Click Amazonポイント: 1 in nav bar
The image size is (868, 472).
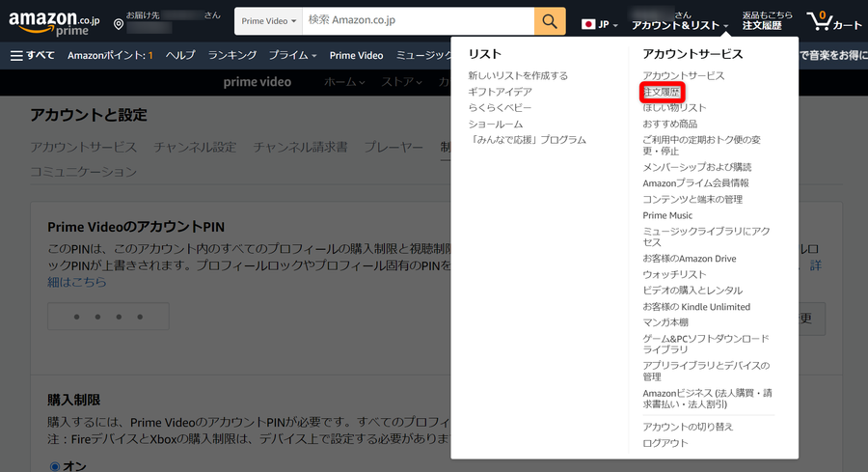click(x=110, y=55)
